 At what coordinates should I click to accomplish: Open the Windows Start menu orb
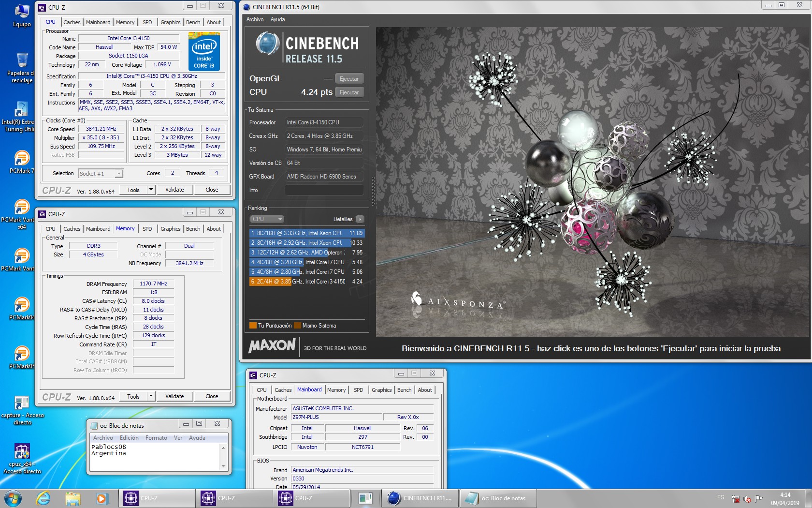click(x=13, y=498)
